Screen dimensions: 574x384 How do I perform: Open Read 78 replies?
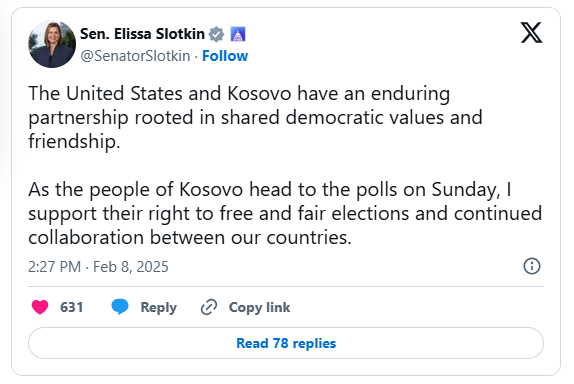[286, 343]
